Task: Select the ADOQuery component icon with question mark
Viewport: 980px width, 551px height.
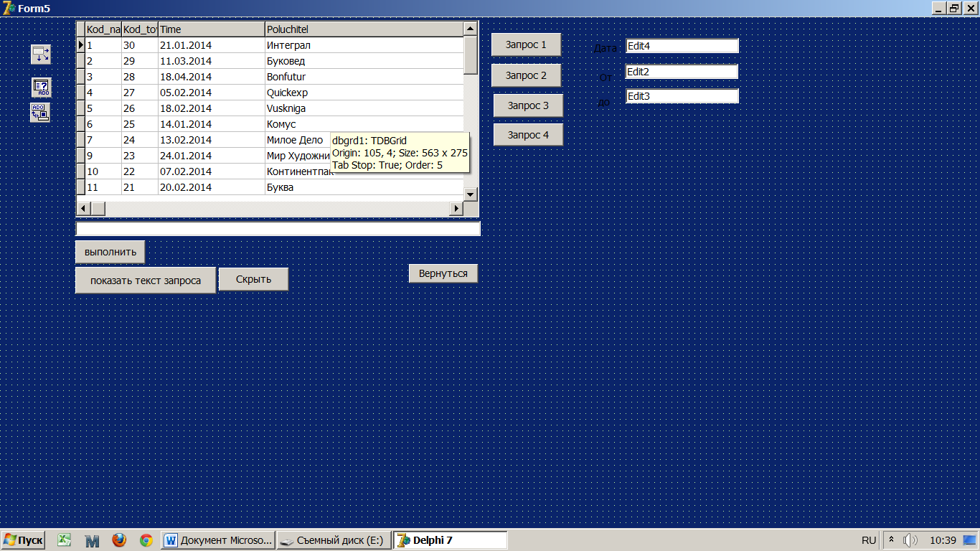Action: click(41, 88)
